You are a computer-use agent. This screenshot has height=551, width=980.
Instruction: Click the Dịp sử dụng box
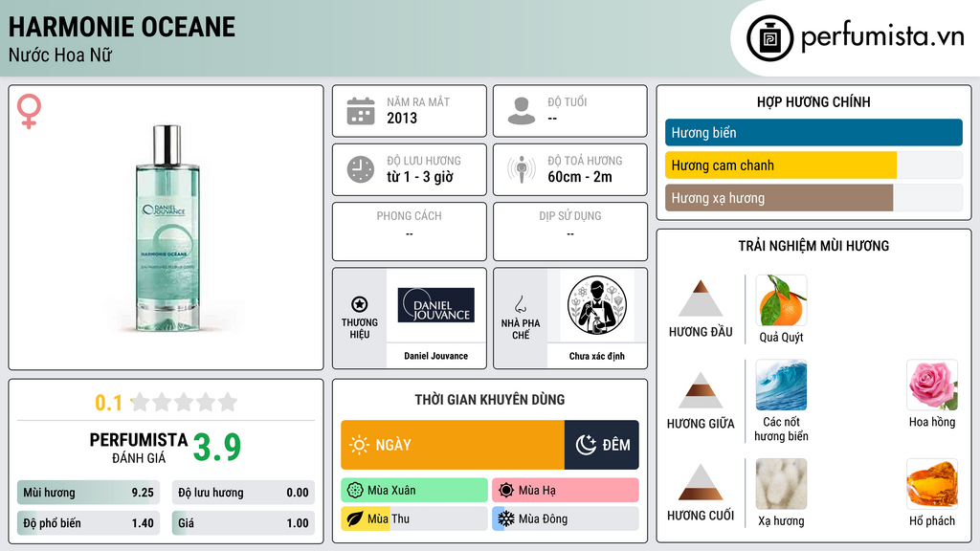coord(570,231)
